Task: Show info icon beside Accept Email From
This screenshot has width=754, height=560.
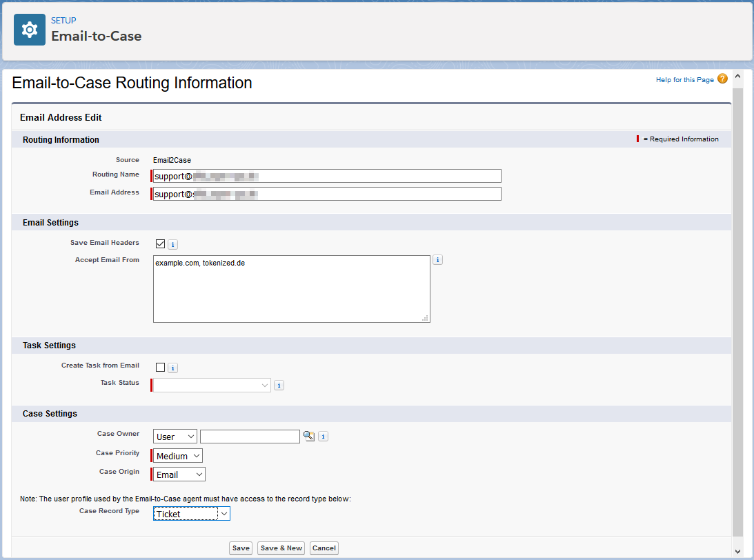Action: click(x=437, y=259)
